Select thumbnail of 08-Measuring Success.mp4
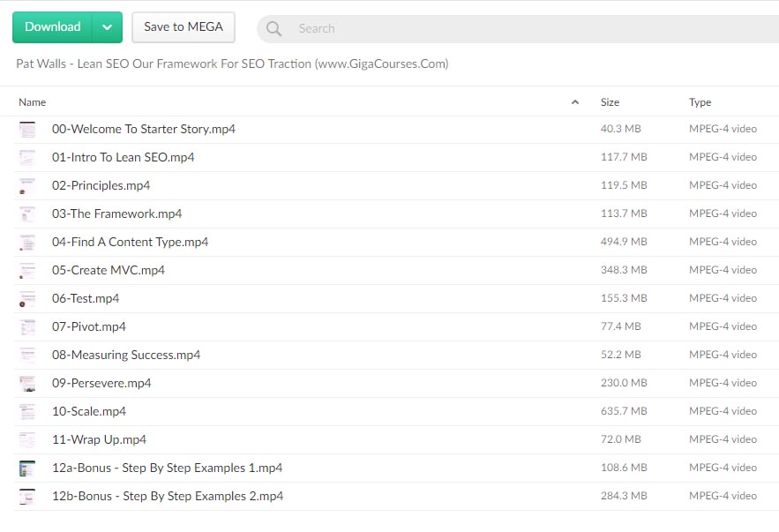Viewport: 779px width, 532px height. 27,356
